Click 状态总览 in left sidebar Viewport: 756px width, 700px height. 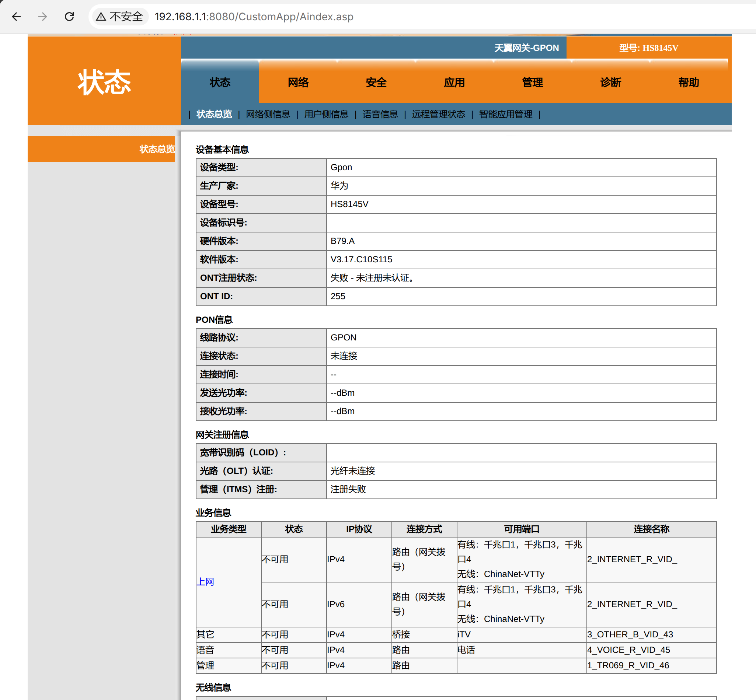tap(157, 149)
